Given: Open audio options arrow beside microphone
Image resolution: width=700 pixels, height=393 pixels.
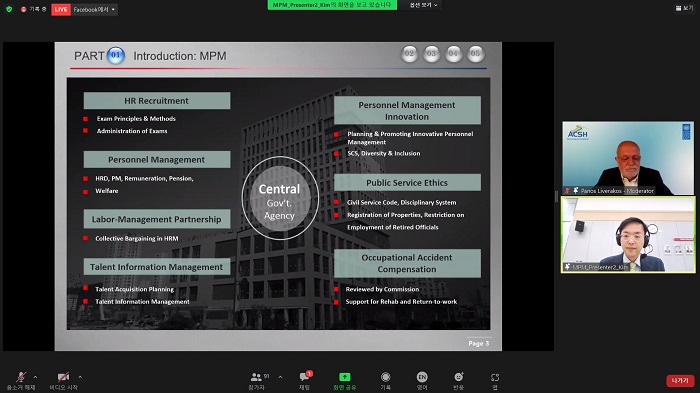Looking at the screenshot, I should coord(35,377).
